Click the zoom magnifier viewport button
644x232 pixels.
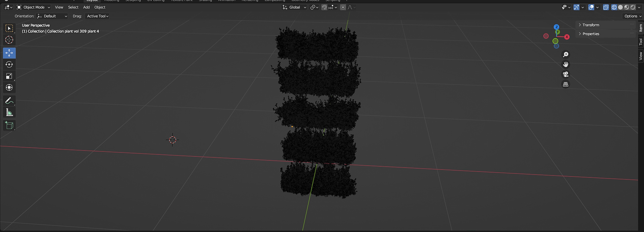tap(566, 54)
